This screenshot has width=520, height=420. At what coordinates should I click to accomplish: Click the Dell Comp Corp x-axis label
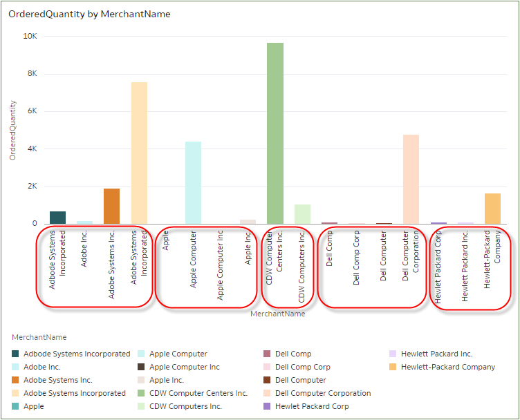[356, 258]
